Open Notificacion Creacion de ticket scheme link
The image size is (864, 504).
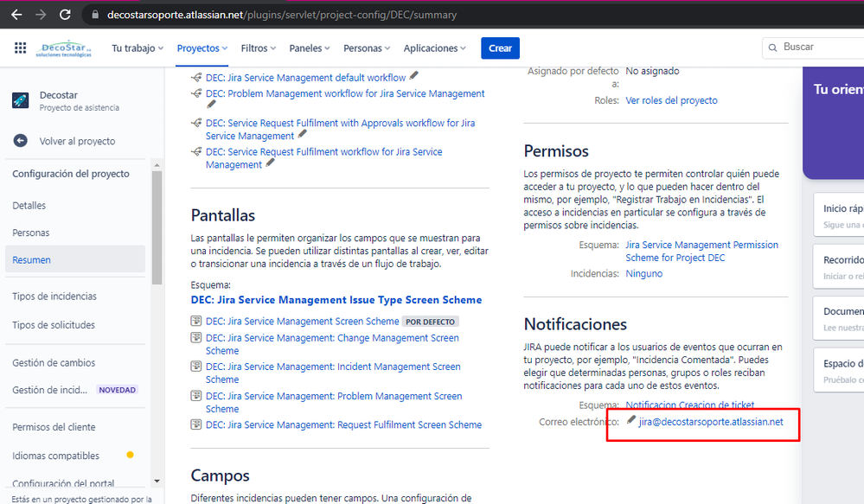coord(690,405)
